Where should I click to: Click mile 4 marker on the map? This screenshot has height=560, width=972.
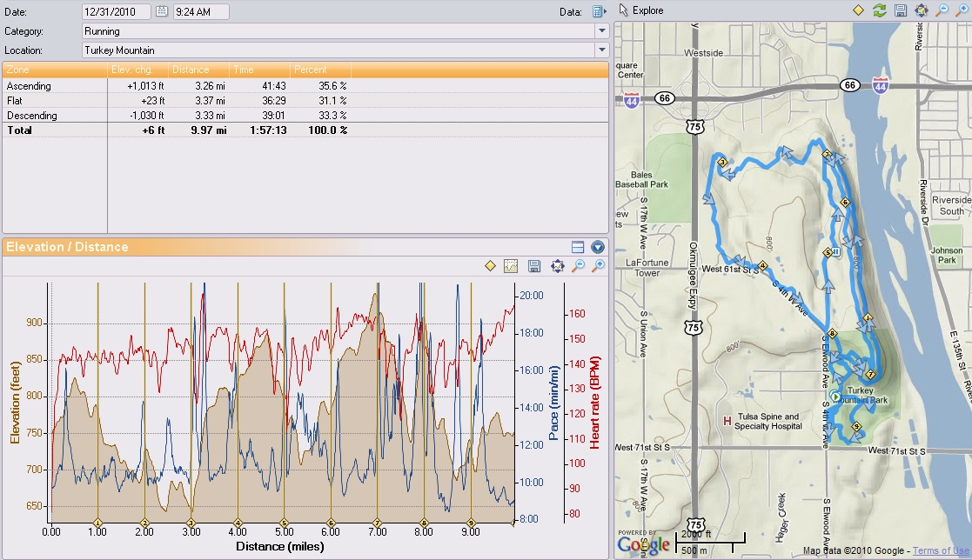[x=763, y=266]
